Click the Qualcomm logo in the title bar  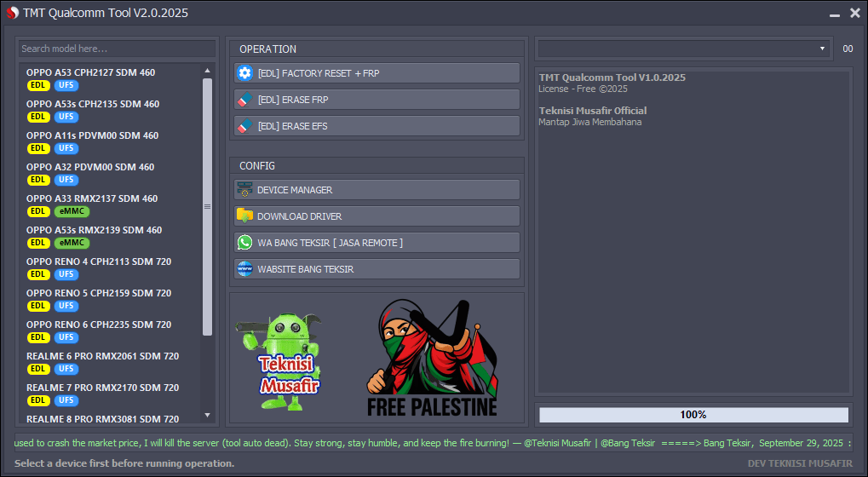(12, 13)
